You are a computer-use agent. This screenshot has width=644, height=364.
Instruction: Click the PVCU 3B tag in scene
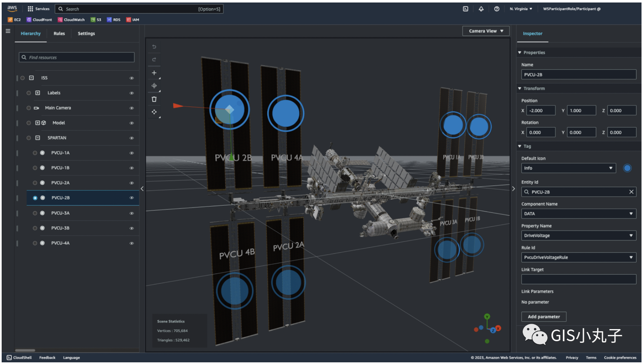coord(479,127)
